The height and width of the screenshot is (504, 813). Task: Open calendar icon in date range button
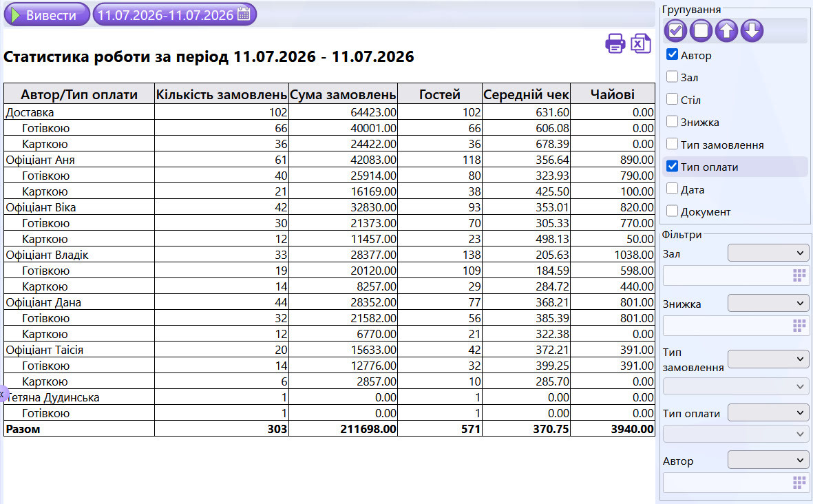[243, 14]
